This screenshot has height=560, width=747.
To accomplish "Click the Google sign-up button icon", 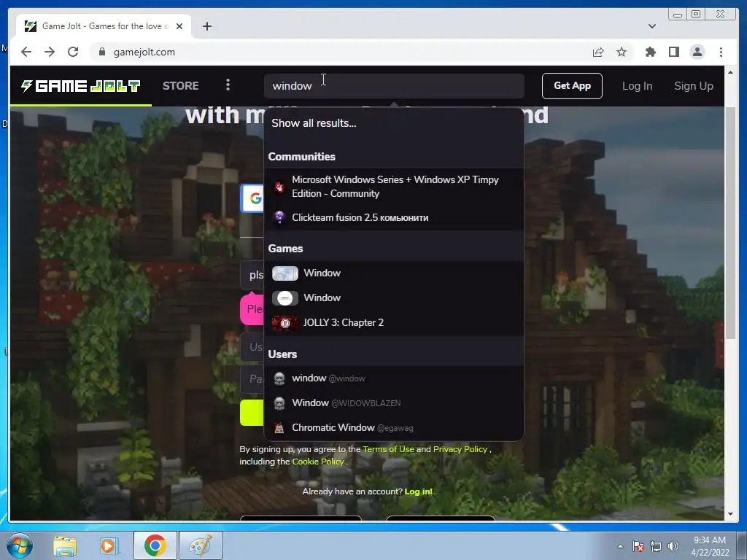I will (x=255, y=198).
